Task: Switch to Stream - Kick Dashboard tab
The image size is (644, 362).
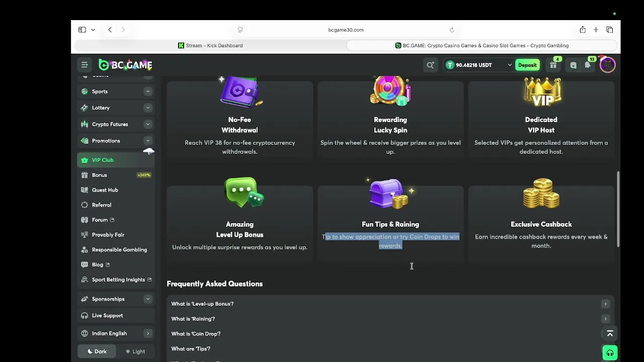Action: 210,45
